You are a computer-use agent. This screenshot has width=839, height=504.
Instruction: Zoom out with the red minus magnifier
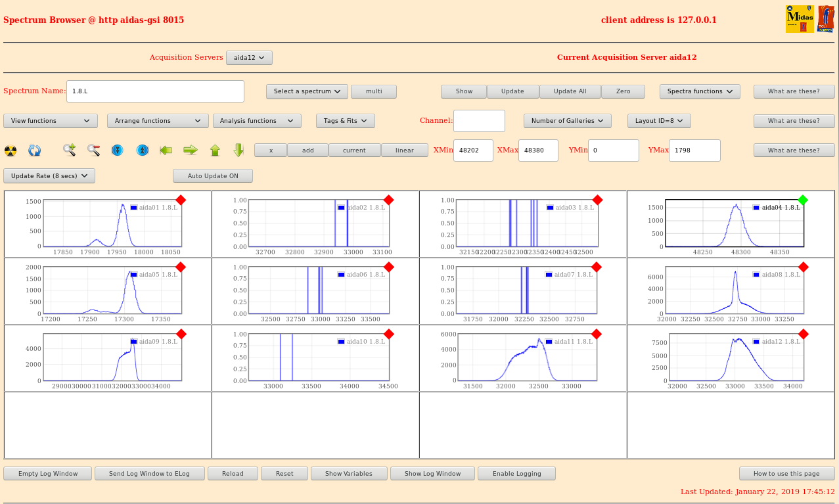tap(93, 150)
